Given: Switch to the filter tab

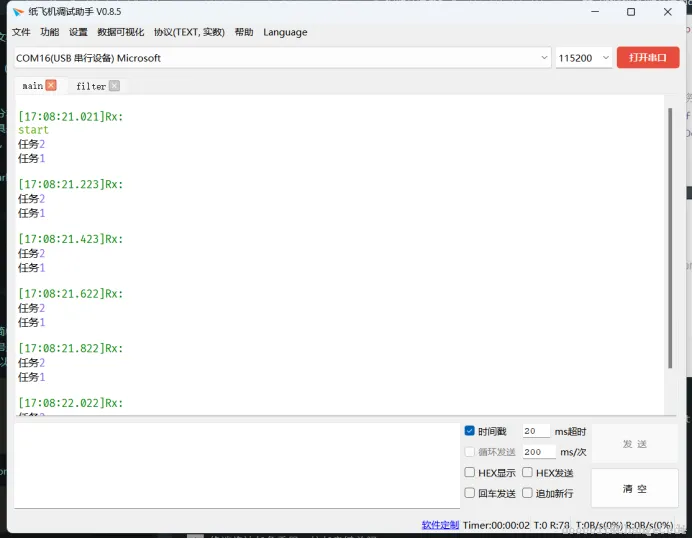Looking at the screenshot, I should 91,86.
